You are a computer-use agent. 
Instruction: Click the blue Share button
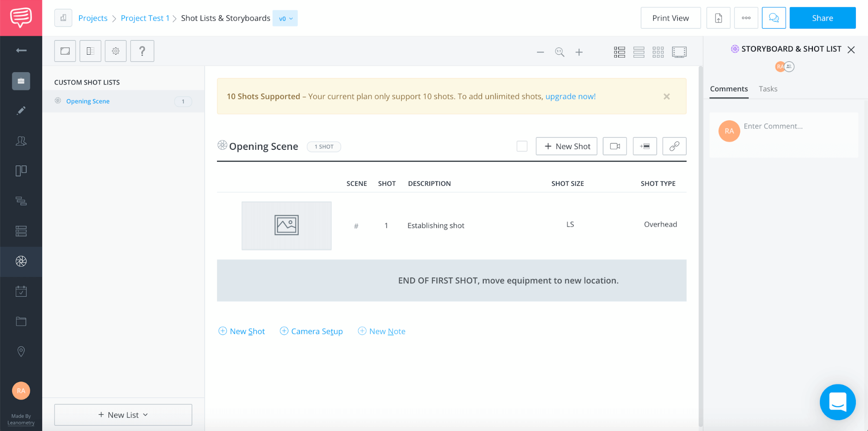tap(822, 18)
